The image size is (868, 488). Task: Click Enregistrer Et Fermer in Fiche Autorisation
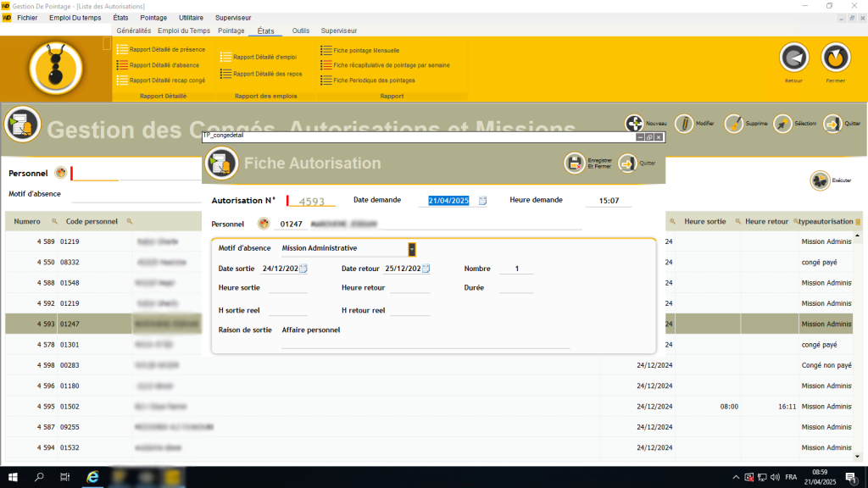(x=576, y=163)
